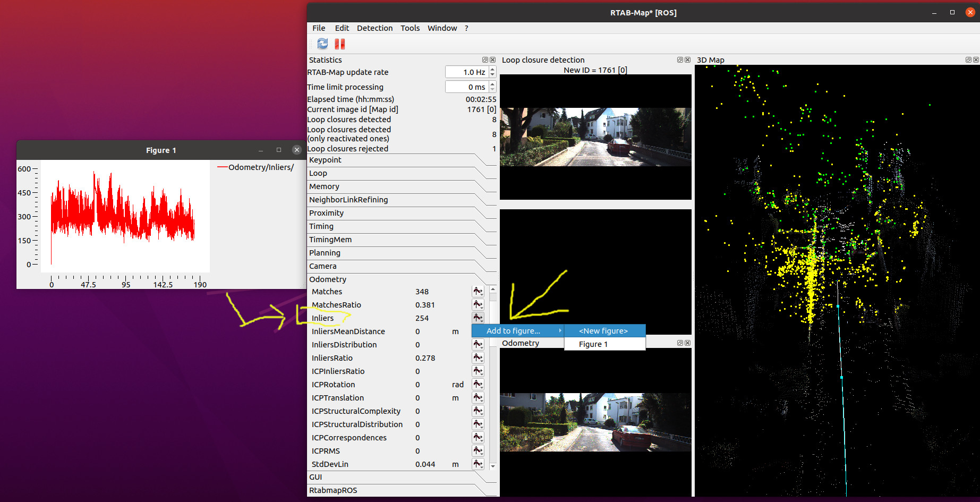Viewport: 980px width, 502px height.
Task: Decrease the Time limit processing value
Action: [x=492, y=89]
